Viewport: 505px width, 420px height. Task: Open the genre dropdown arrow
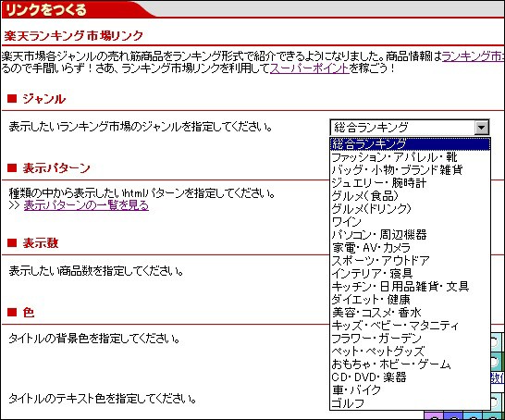click(x=481, y=128)
